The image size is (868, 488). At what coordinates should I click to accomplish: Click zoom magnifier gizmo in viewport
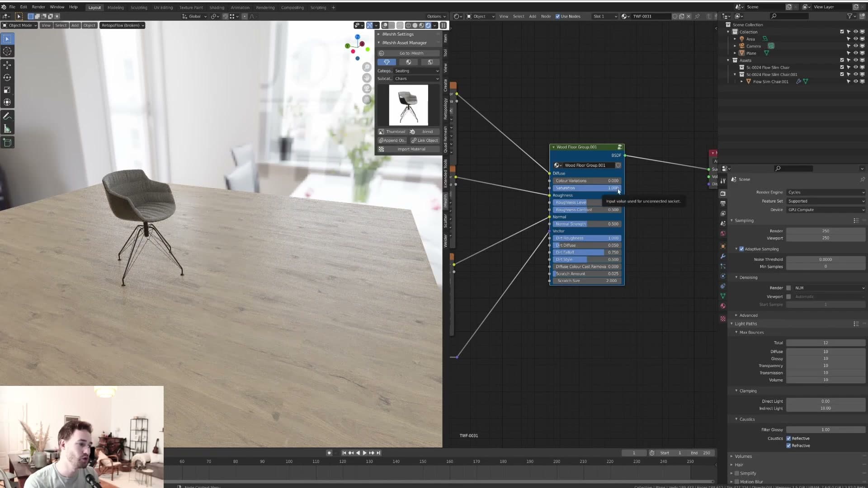point(367,67)
